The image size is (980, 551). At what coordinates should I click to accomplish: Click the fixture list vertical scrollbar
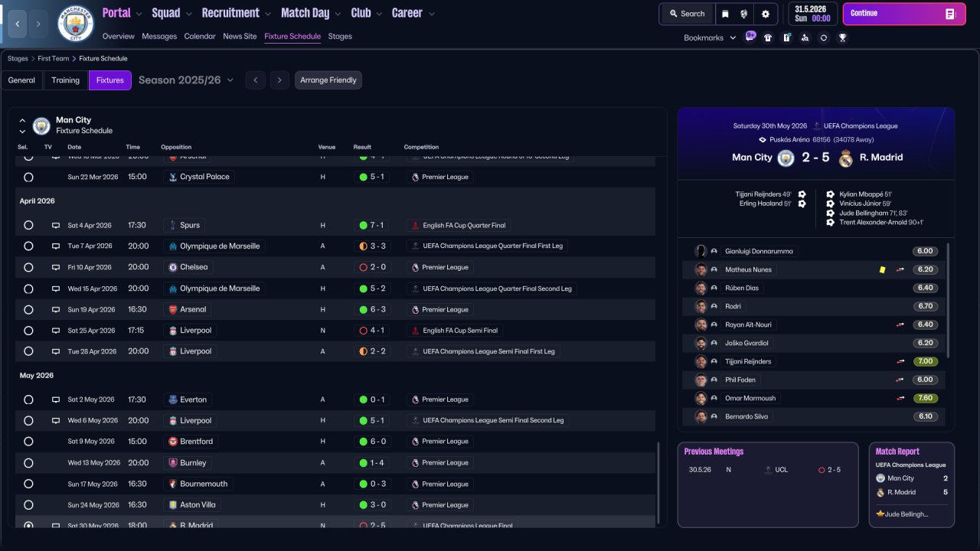[x=658, y=484]
